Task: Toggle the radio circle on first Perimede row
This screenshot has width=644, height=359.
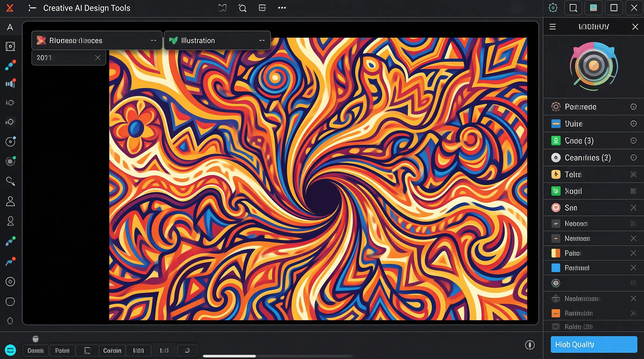Action: pyautogui.click(x=633, y=107)
